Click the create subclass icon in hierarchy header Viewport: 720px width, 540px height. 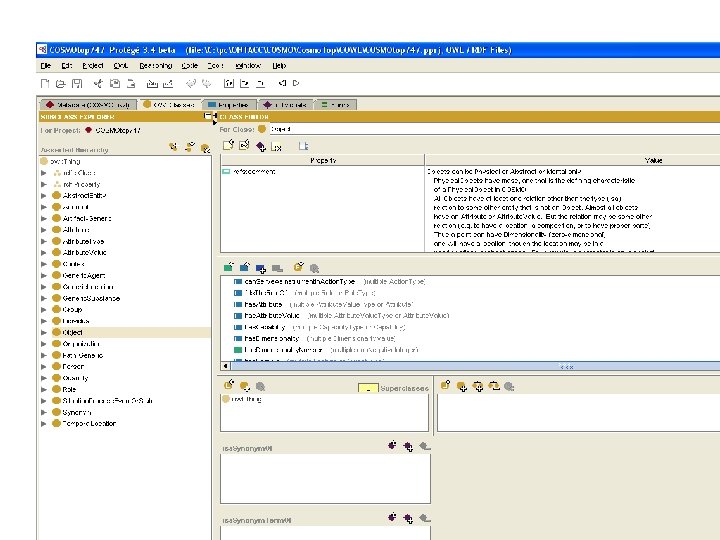pos(173,147)
